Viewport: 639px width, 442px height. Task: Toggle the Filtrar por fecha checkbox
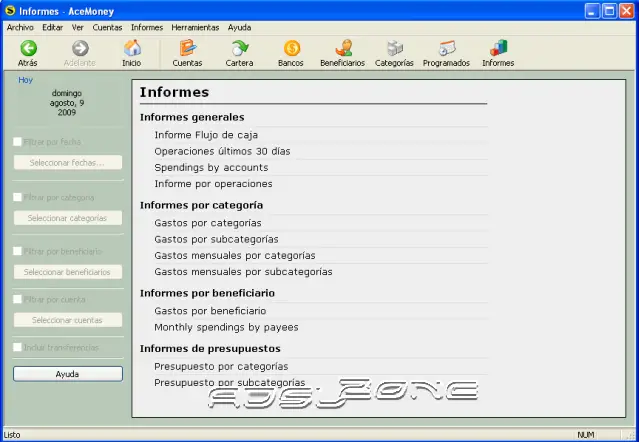click(17, 142)
